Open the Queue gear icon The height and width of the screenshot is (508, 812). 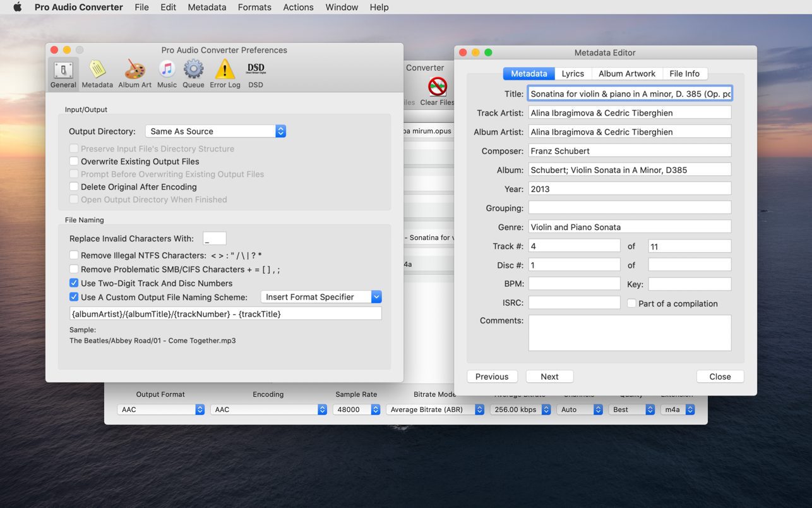tap(193, 73)
